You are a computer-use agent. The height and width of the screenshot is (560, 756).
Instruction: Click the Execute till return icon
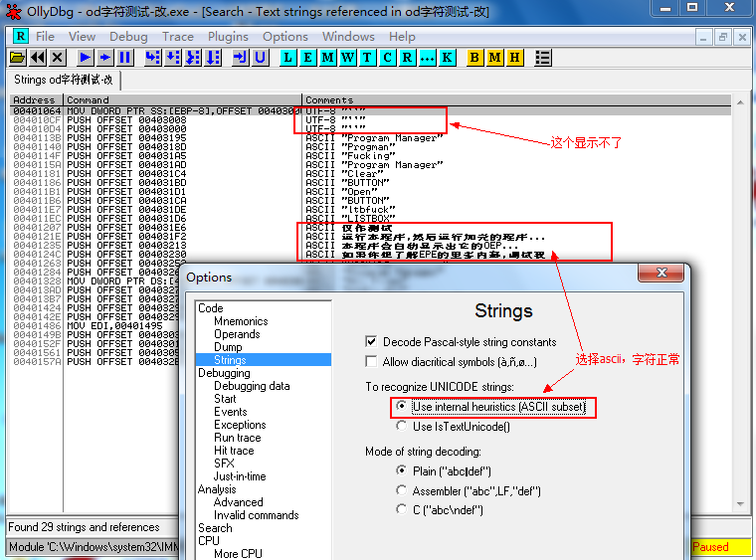(240, 58)
